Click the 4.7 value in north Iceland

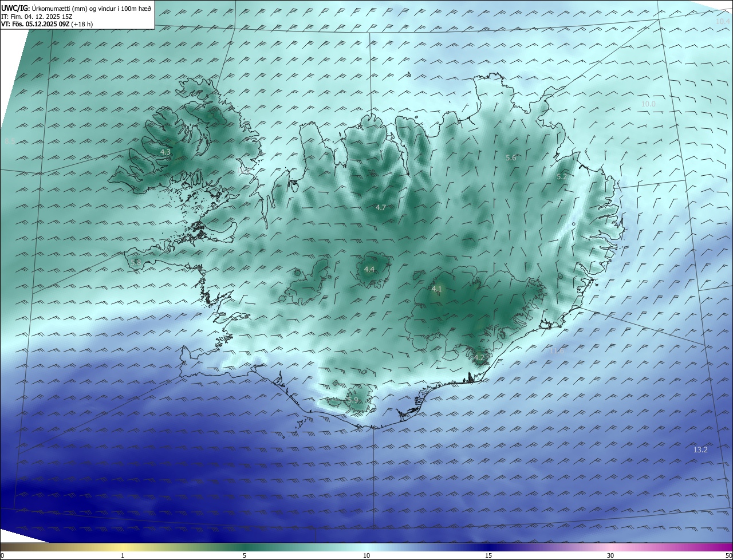click(380, 207)
